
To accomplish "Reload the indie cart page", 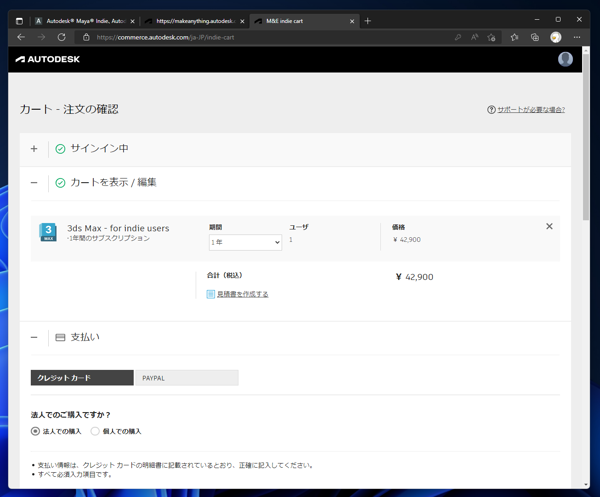I will (62, 37).
